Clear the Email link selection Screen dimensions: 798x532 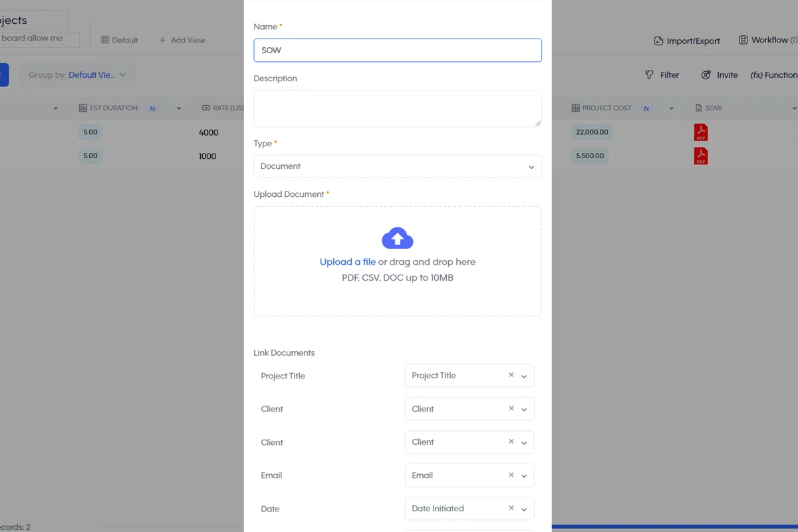click(x=511, y=475)
